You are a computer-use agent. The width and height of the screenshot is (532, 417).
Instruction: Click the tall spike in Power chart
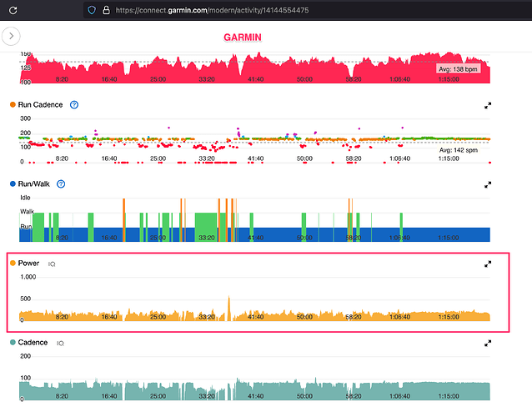click(x=228, y=305)
